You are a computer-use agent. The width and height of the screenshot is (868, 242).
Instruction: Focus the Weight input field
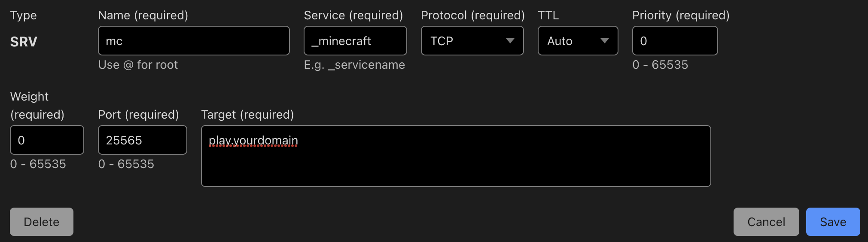[47, 140]
